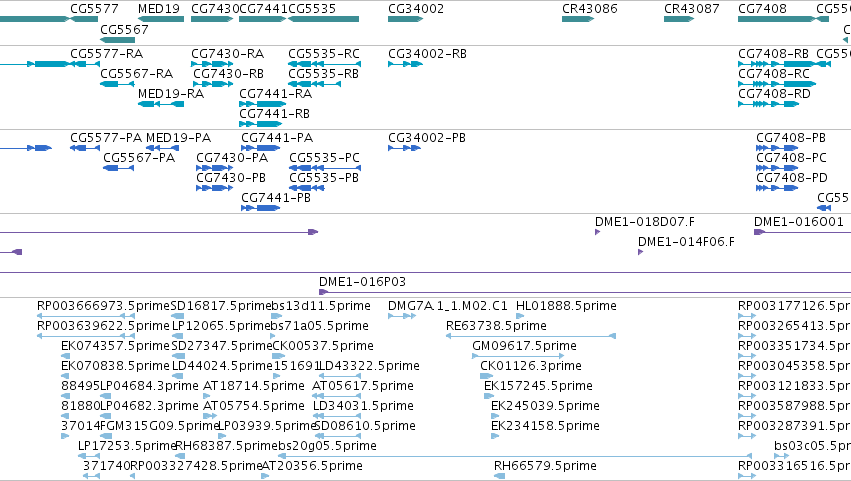Select the EK245039.5prime EST label

coord(545,406)
